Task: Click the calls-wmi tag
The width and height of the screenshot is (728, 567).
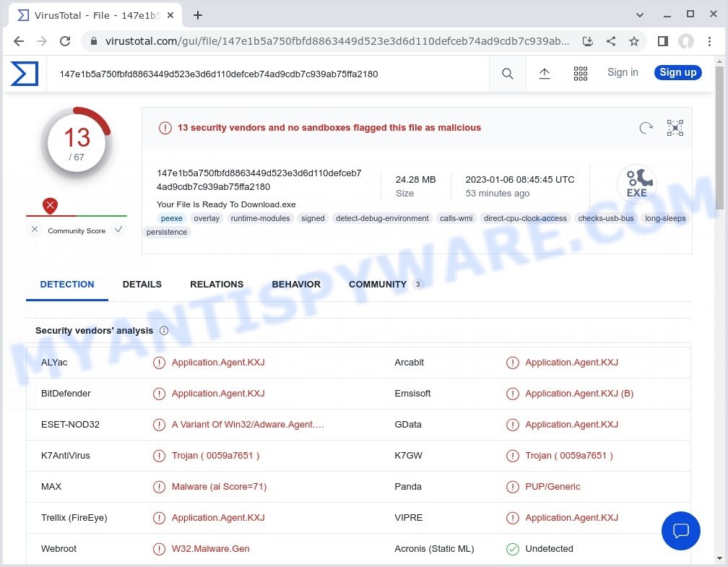Action: (456, 218)
